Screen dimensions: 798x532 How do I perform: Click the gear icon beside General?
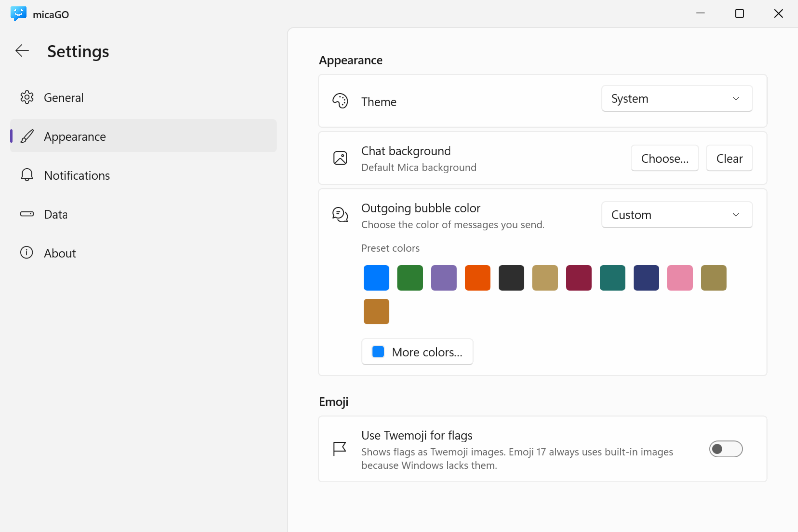27,97
